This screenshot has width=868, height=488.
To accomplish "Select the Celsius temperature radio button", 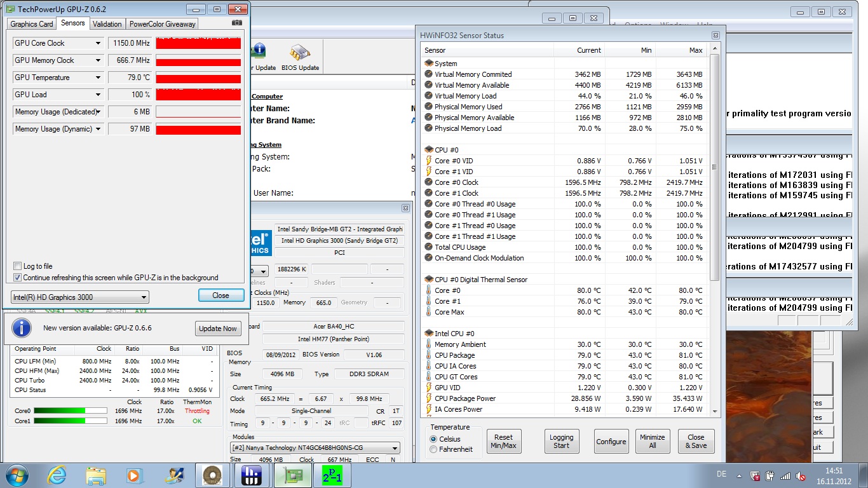I will pos(434,439).
